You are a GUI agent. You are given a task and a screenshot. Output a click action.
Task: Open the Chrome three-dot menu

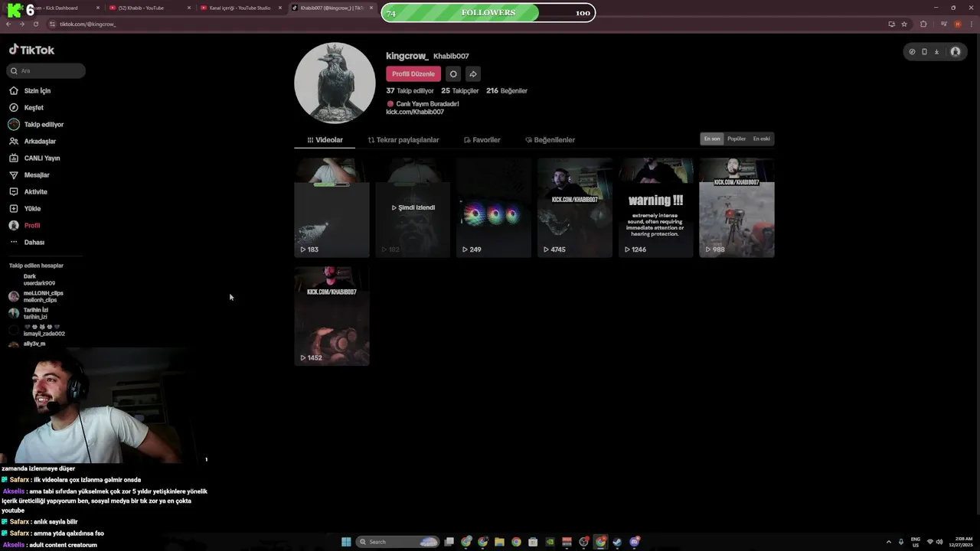pos(971,24)
